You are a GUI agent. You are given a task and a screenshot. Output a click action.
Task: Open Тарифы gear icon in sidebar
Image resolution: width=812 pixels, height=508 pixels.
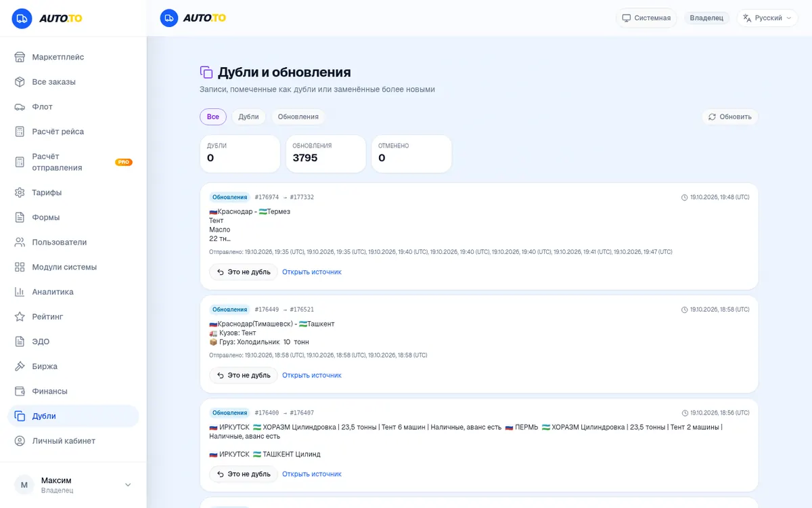click(20, 192)
